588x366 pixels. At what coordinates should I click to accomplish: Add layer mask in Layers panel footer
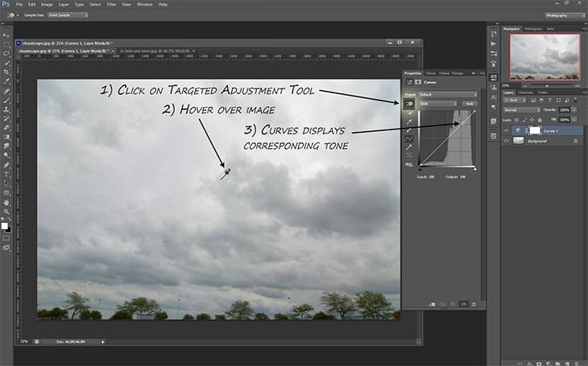[539, 364]
